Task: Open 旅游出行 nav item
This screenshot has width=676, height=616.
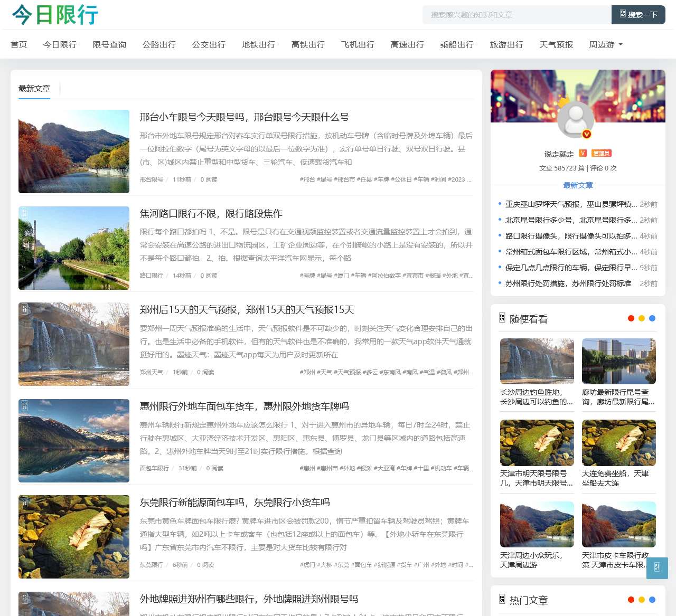Action: [507, 44]
